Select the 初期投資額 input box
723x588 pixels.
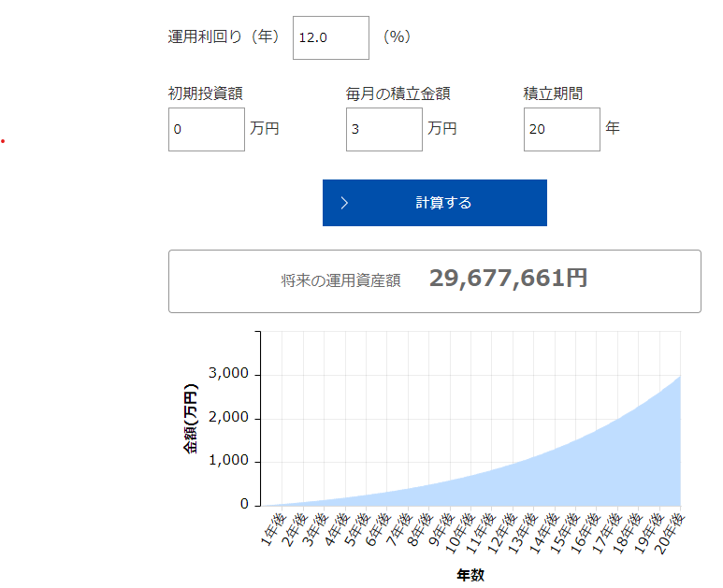point(206,129)
